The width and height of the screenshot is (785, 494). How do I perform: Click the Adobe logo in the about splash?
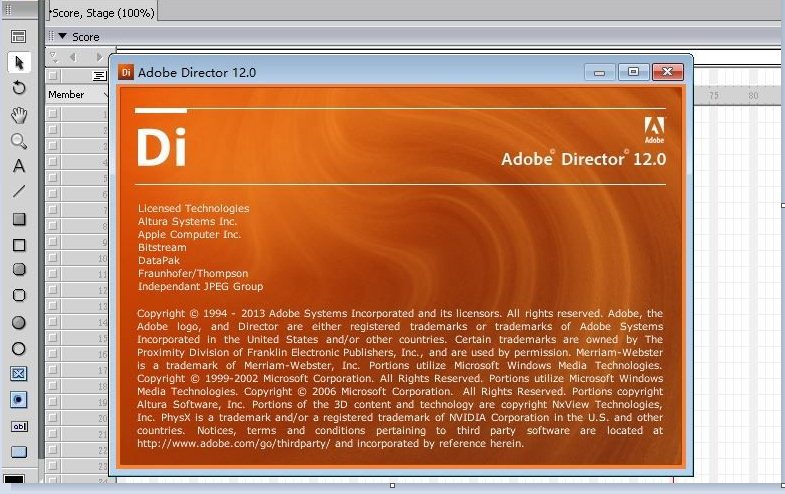pyautogui.click(x=654, y=130)
